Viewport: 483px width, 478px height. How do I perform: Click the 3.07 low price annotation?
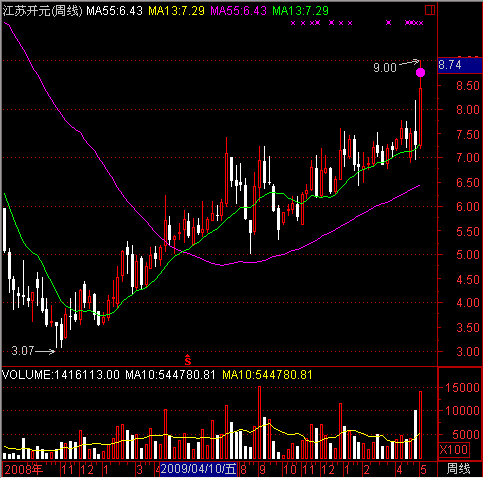point(23,351)
